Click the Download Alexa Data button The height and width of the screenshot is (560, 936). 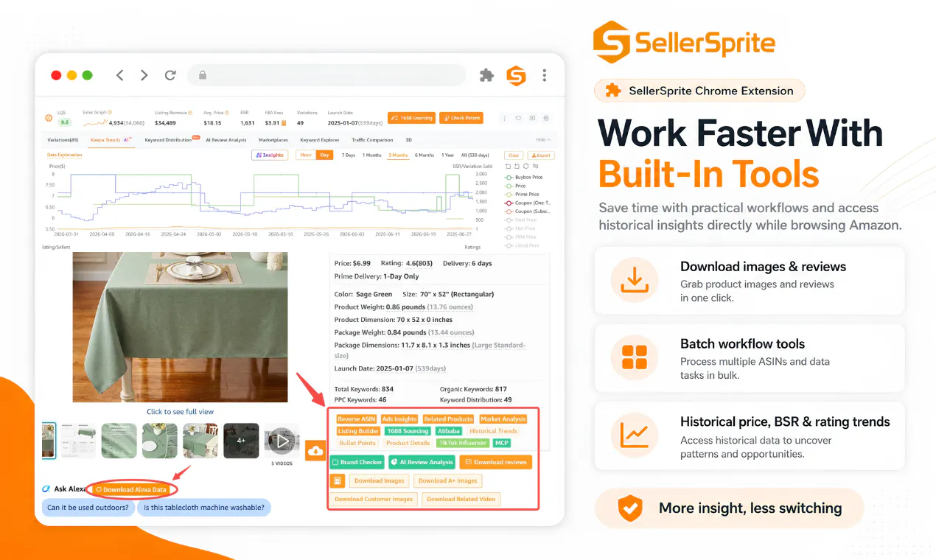tap(133, 489)
